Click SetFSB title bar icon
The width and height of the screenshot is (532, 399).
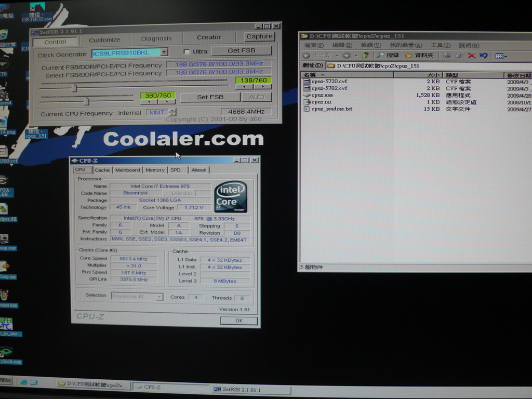(x=35, y=33)
